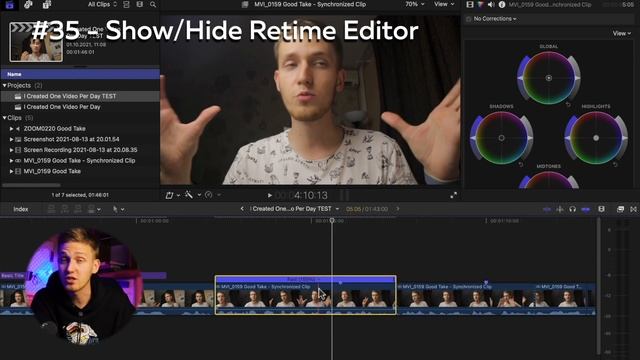Click the Name column header
Viewport: 640px width, 360px height.
80,74
